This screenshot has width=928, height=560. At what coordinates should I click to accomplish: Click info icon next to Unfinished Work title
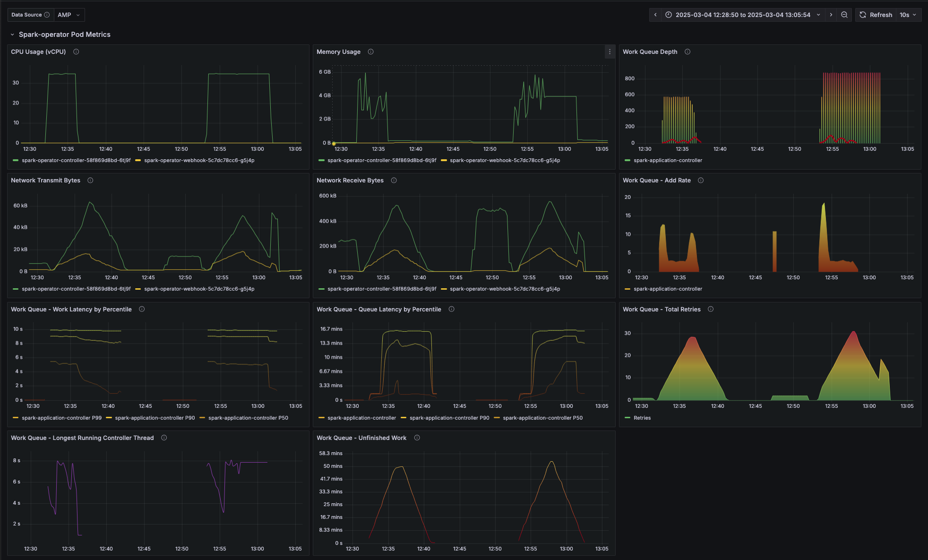coord(417,438)
